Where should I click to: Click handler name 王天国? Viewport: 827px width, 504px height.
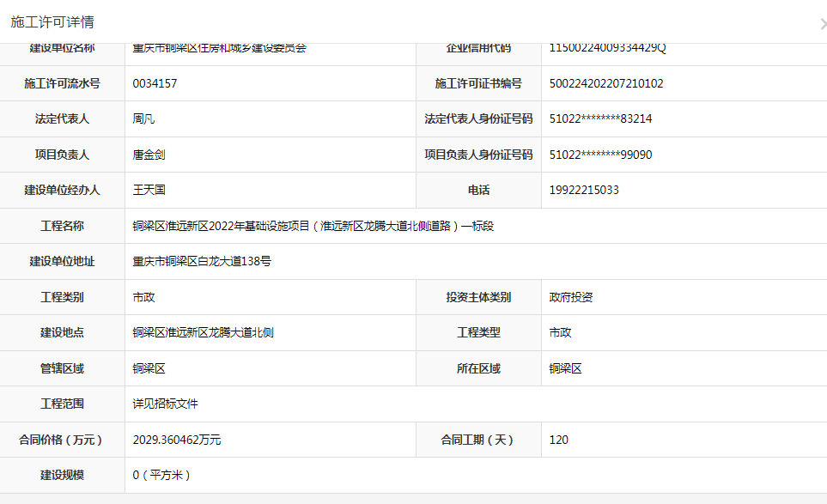(149, 190)
